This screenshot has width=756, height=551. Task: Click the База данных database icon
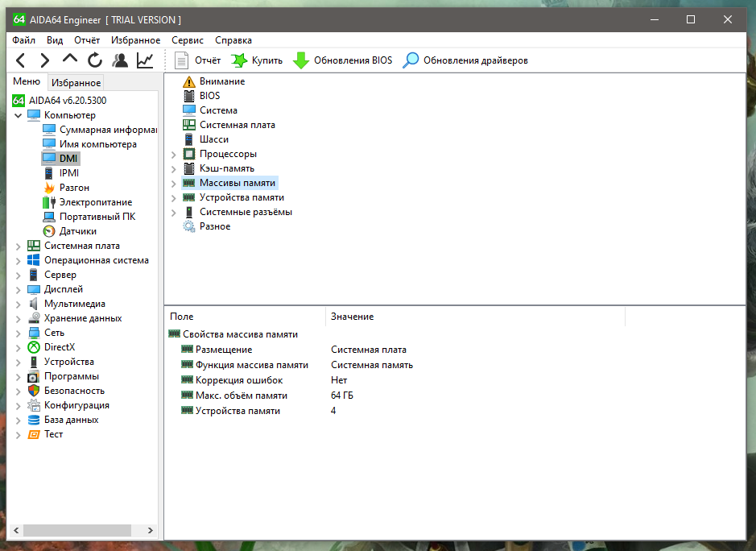point(33,420)
